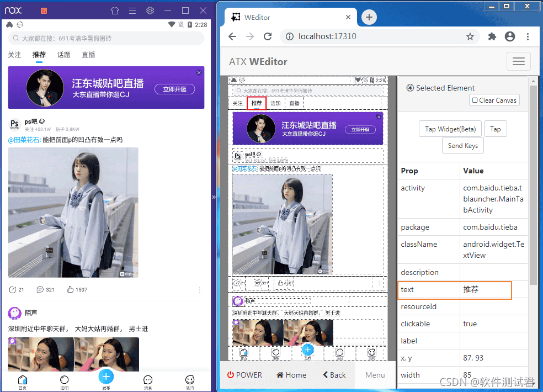The height and width of the screenshot is (392, 543).
Task: Open the post options ellipsis beside 1507
Action: pos(199,290)
